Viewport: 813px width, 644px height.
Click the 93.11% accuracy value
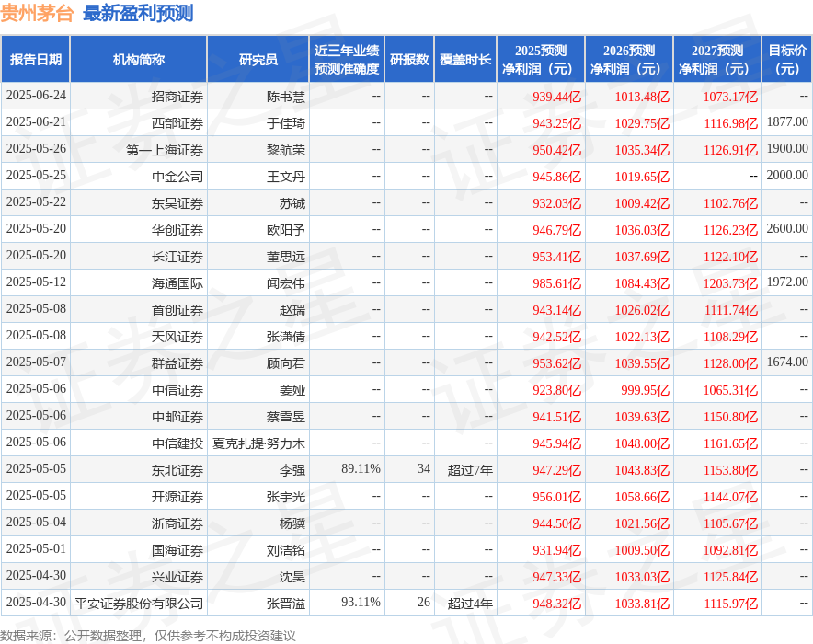click(x=361, y=602)
